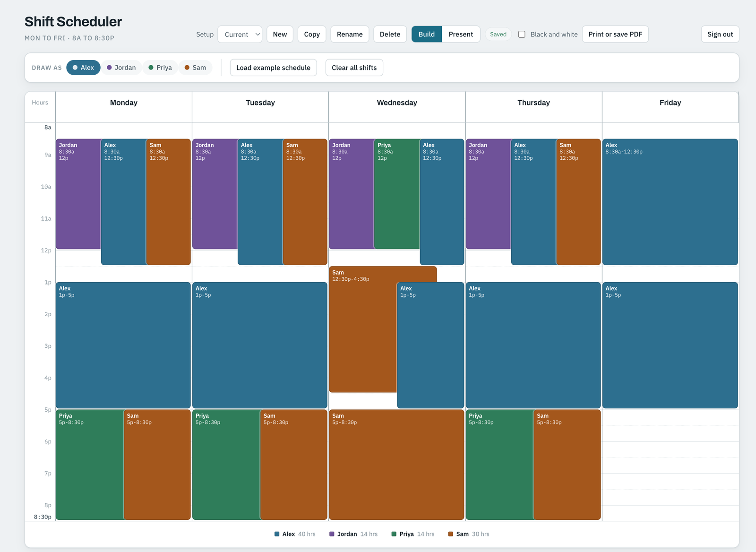Select Priya's Wednesday 8:30a-12p shift block
This screenshot has height=552, width=756.
click(x=396, y=194)
